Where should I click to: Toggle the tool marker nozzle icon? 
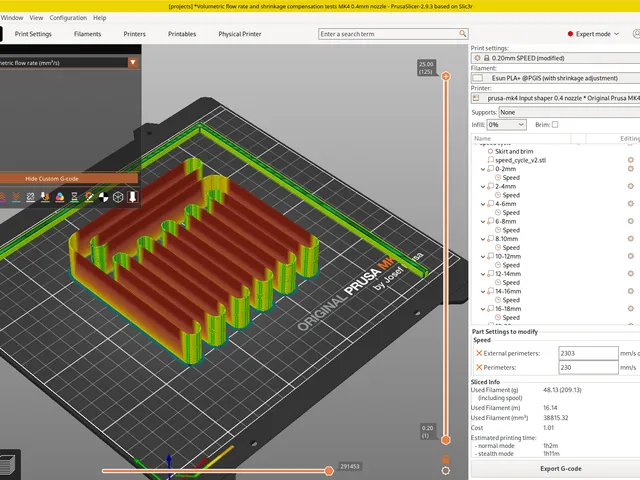[132, 197]
